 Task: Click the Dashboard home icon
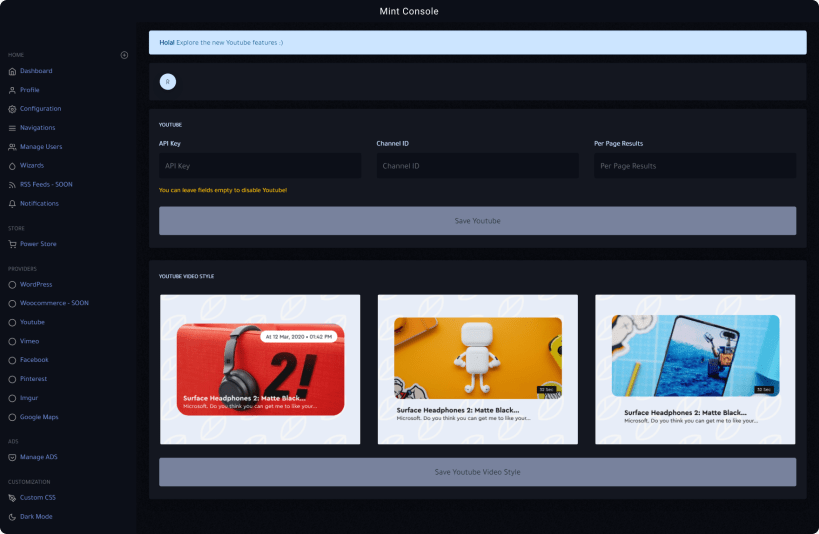pyautogui.click(x=12, y=71)
